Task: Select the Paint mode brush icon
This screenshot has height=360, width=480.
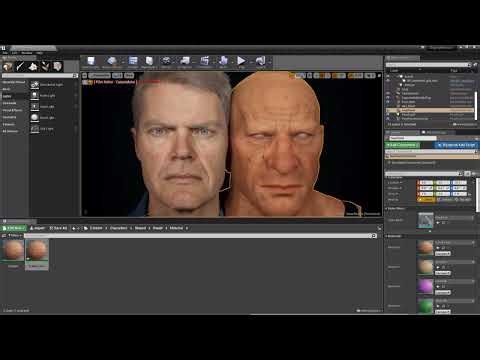Action: tap(20, 67)
